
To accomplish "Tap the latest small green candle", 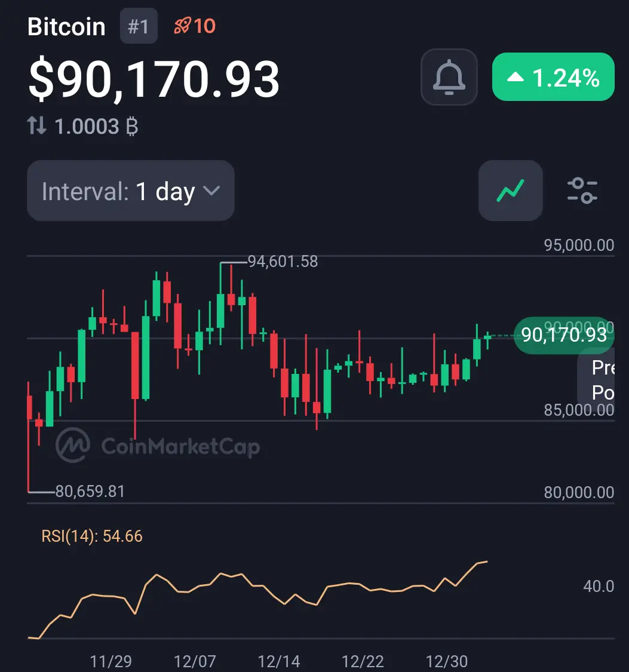I will click(487, 338).
